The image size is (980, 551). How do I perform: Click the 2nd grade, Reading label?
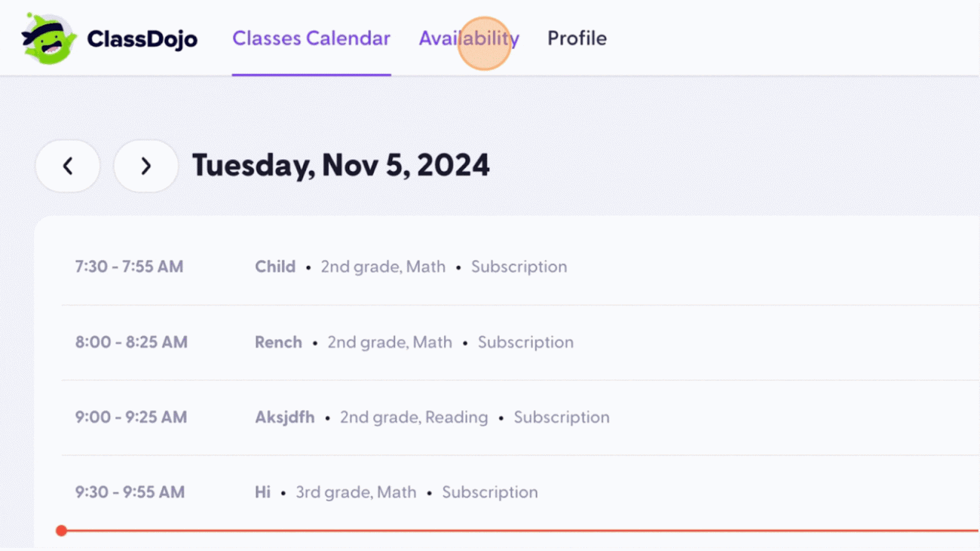pos(414,418)
